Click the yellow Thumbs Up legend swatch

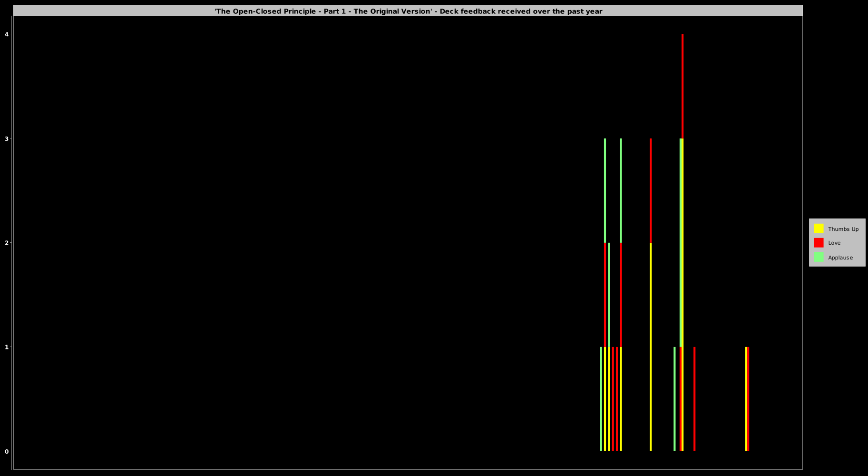[x=819, y=228]
